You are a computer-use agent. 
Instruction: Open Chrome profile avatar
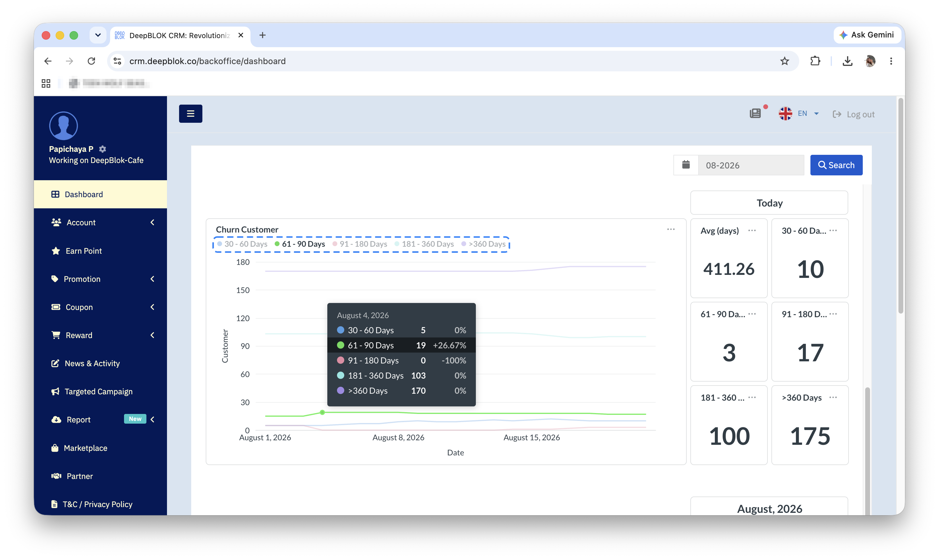tap(870, 61)
